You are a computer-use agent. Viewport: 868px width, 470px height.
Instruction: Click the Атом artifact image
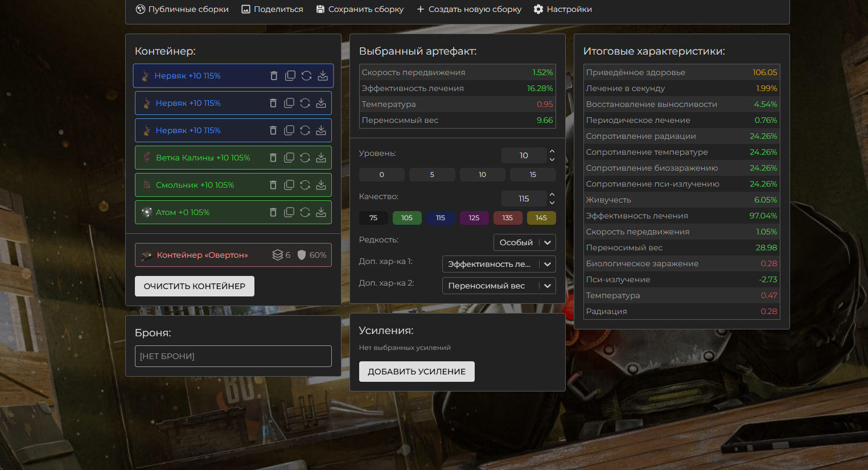(x=146, y=212)
